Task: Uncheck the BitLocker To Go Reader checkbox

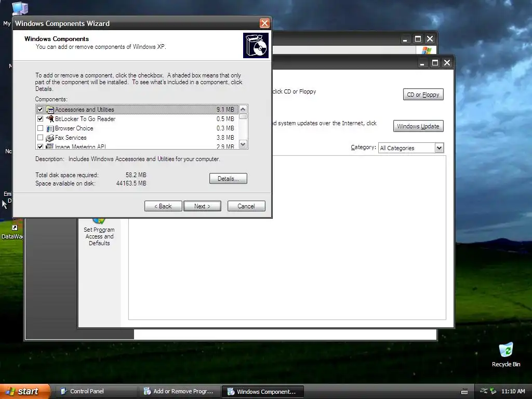Action: click(41, 119)
